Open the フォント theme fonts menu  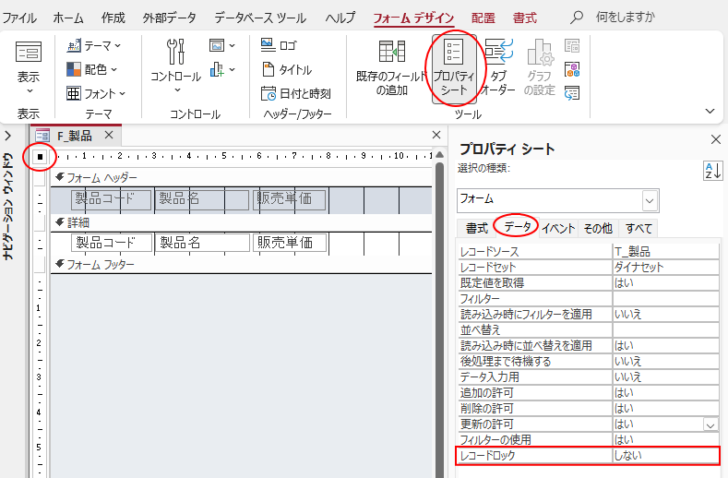coord(96,94)
